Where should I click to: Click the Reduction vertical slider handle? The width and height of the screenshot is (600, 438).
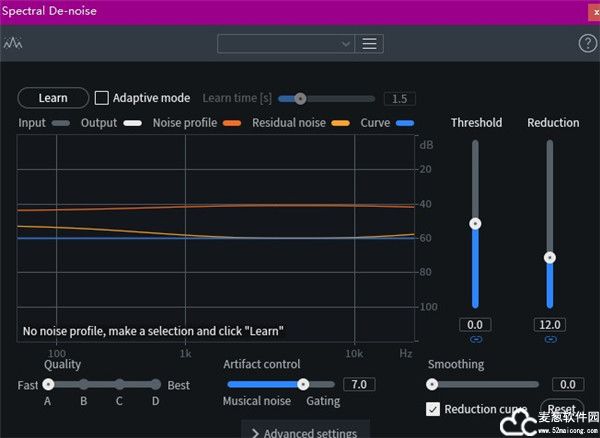tap(550, 257)
